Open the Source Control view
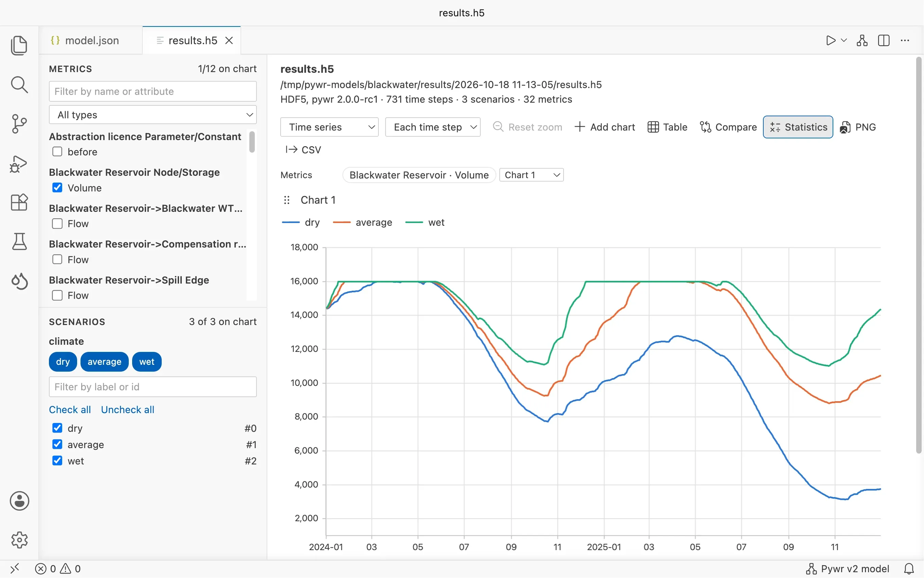 [19, 124]
